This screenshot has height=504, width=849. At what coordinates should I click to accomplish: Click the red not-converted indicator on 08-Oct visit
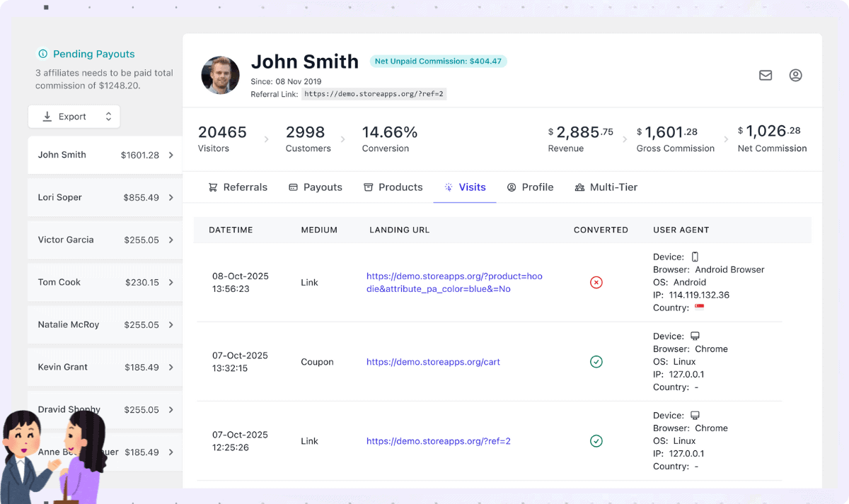pyautogui.click(x=596, y=282)
